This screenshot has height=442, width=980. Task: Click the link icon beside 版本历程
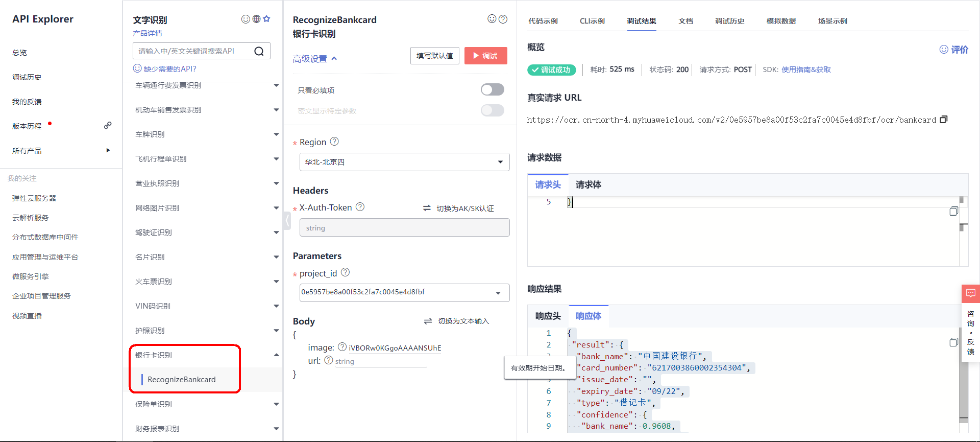[108, 126]
